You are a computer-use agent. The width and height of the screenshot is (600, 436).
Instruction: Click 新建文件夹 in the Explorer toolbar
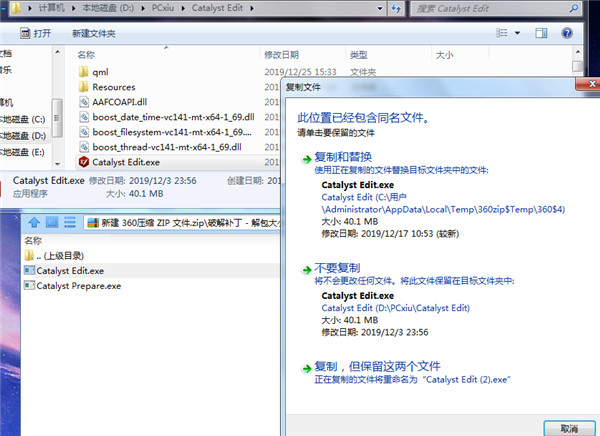click(x=94, y=34)
